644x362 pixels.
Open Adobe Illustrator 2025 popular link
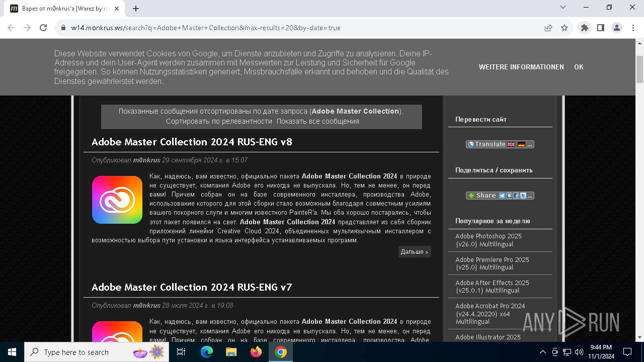[x=488, y=337]
